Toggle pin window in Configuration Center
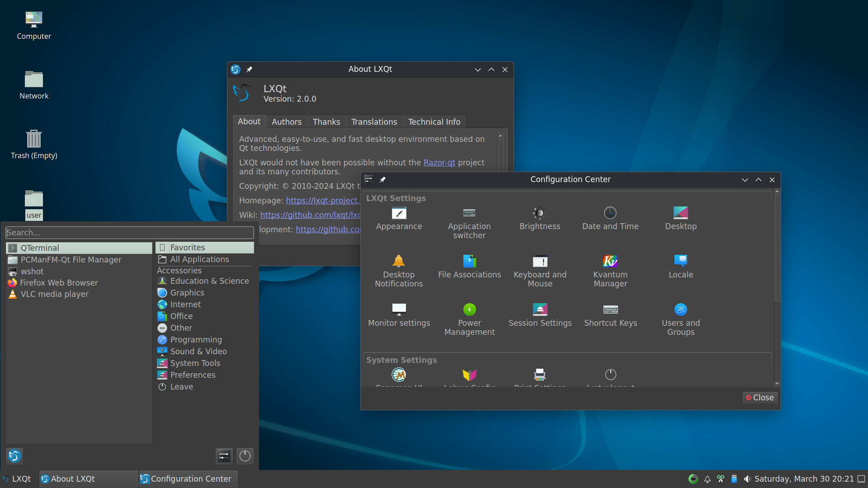 click(x=383, y=180)
